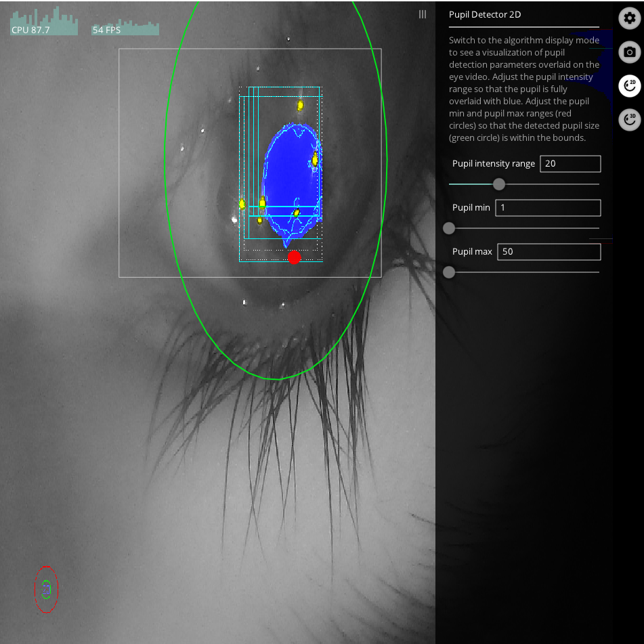
Task: Click the Pupil Detector 2D panel title
Action: (485, 14)
